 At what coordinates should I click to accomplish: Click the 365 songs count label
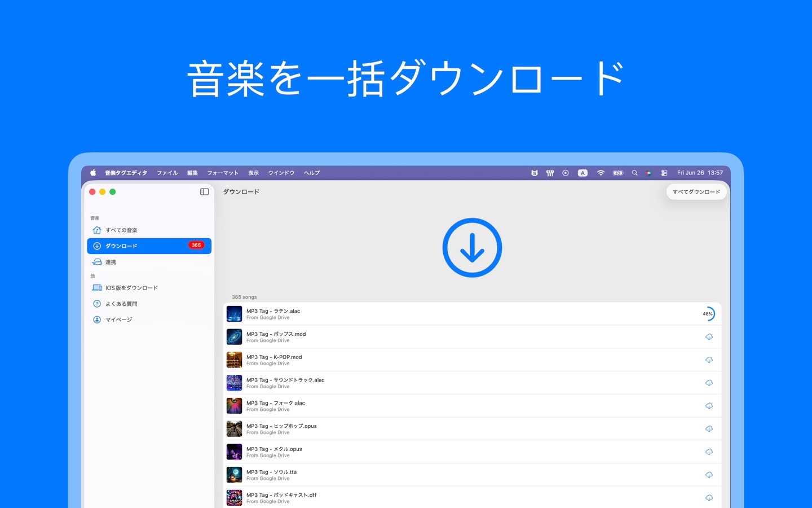point(244,297)
